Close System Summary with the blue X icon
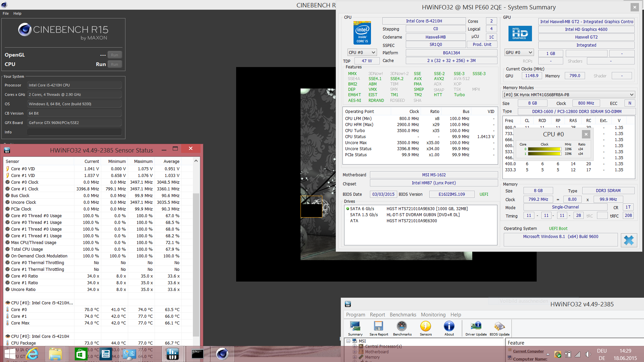 pyautogui.click(x=629, y=240)
